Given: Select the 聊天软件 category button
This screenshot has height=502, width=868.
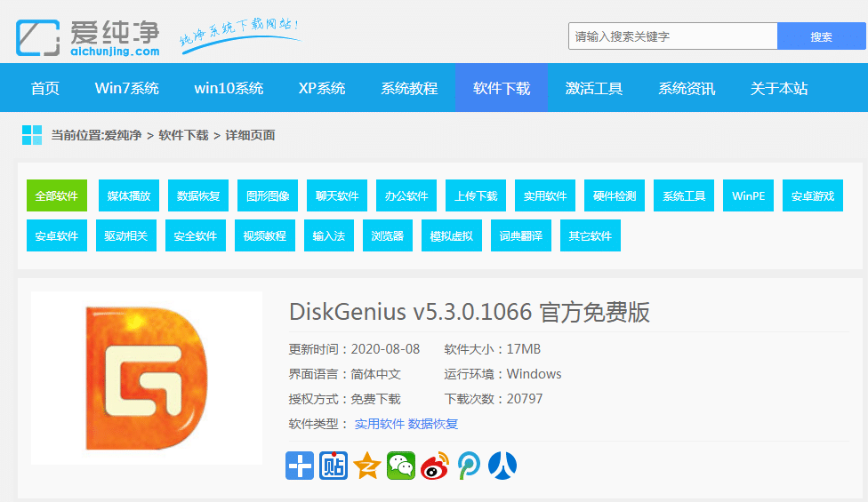Looking at the screenshot, I should (x=337, y=195).
